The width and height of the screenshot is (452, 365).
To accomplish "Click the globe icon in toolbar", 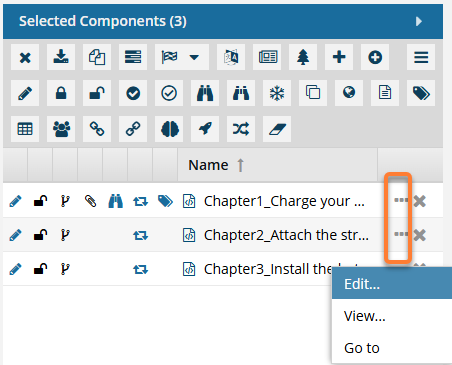I will click(349, 93).
